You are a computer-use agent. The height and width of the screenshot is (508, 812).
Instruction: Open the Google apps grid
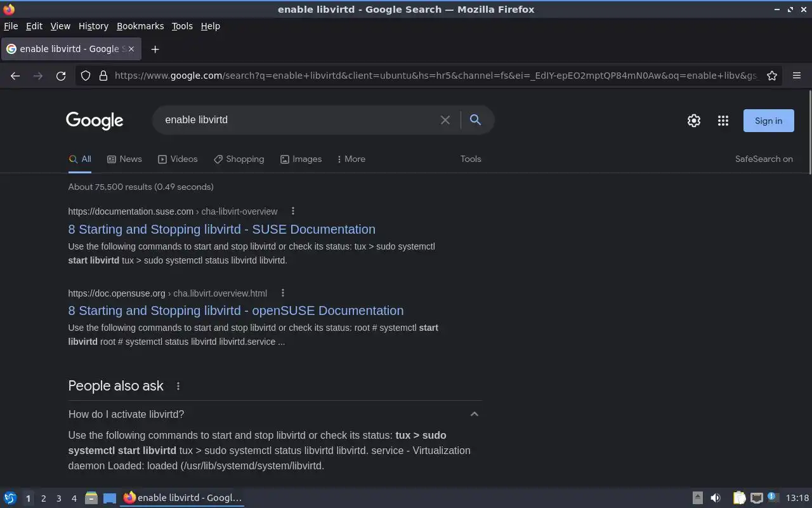pos(723,121)
